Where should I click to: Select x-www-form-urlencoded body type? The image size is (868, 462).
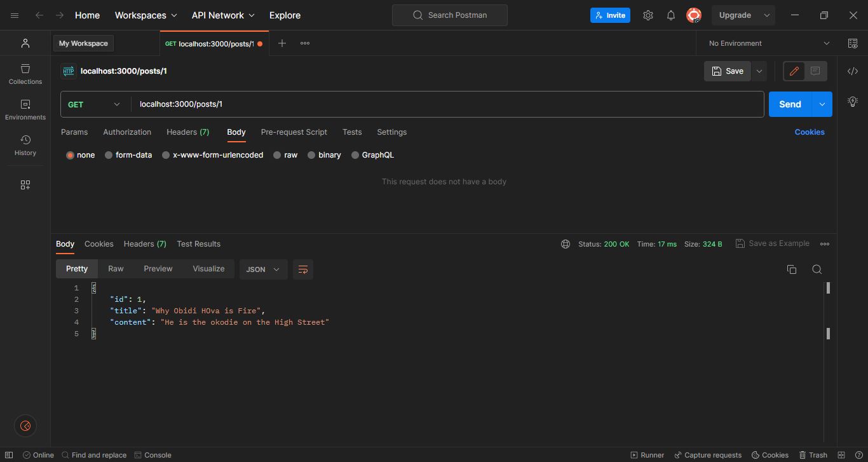point(212,155)
